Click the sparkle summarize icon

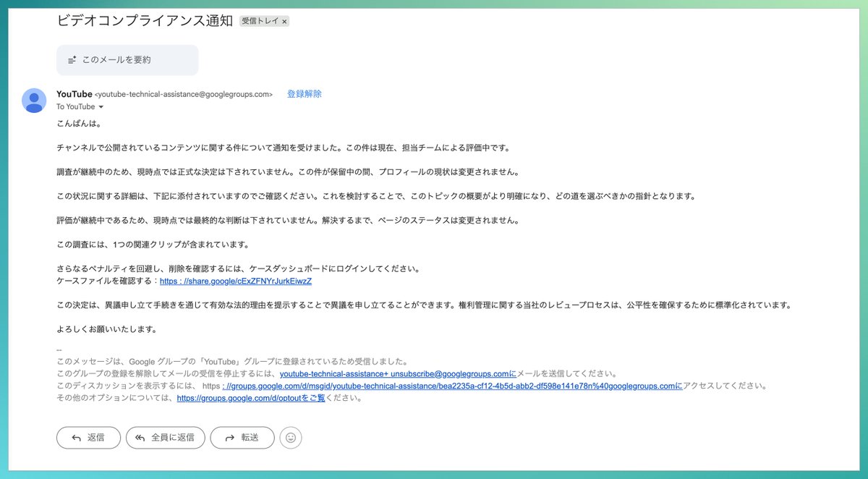[x=72, y=60]
